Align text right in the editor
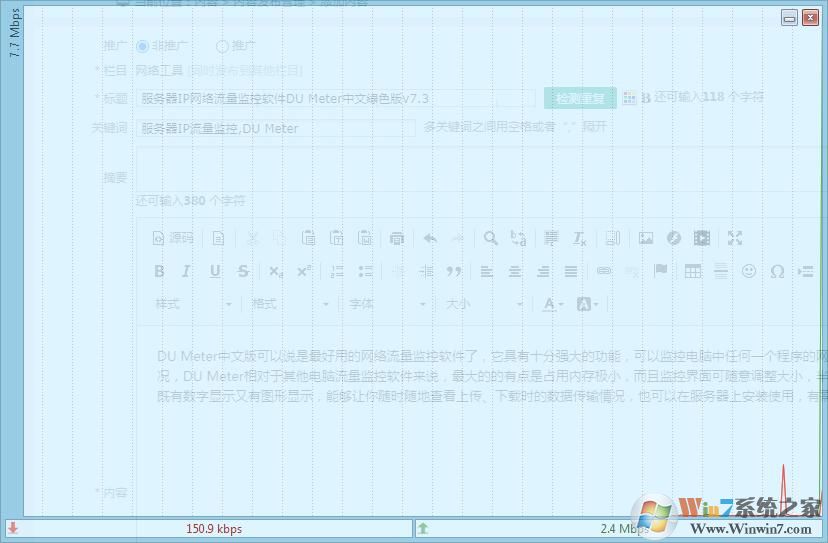Screen dimensions: 828x543 tap(543, 272)
